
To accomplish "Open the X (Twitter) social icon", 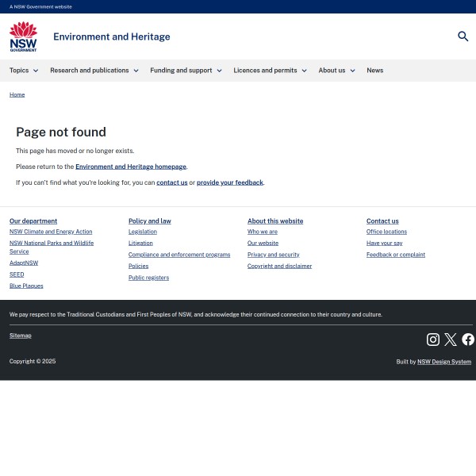I will point(451,340).
